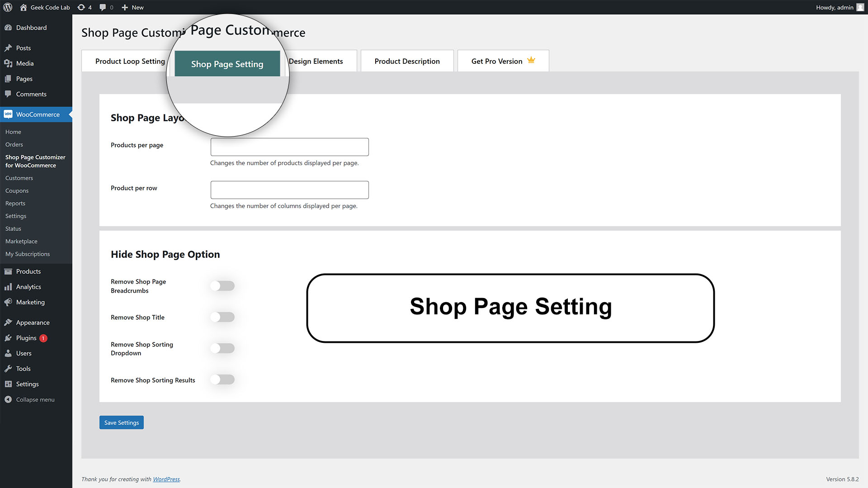Viewport: 868px width, 488px height.
Task: Open the Analytics bar chart icon
Action: 8,287
